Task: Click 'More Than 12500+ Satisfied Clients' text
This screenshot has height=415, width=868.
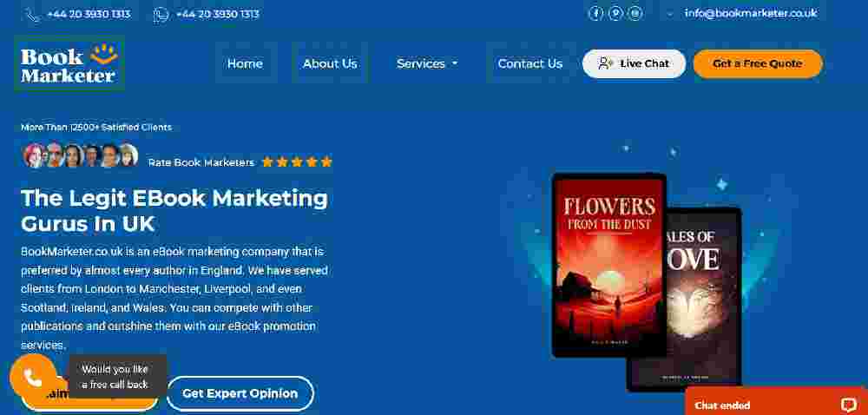Action: (x=96, y=128)
